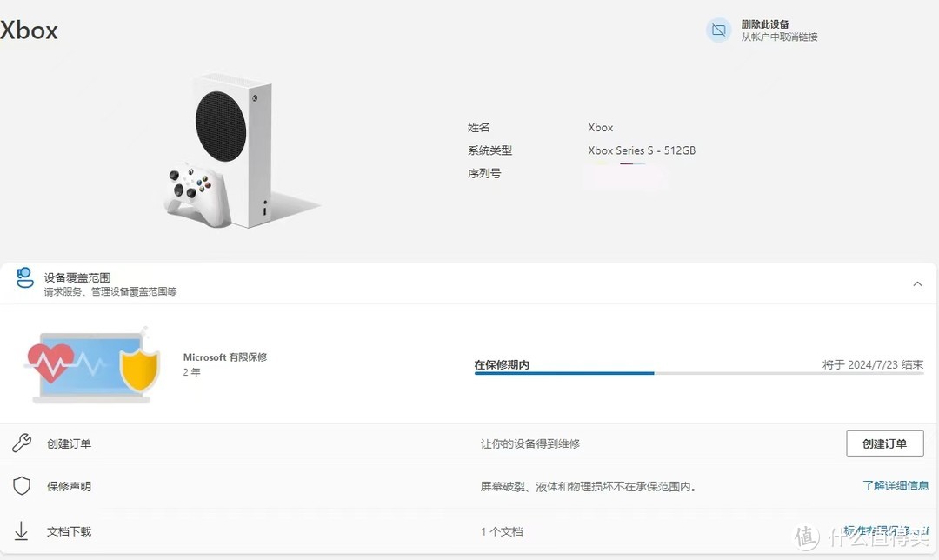Click the 序列号 label
Screen dimensions: 939x560
pyautogui.click(x=484, y=173)
